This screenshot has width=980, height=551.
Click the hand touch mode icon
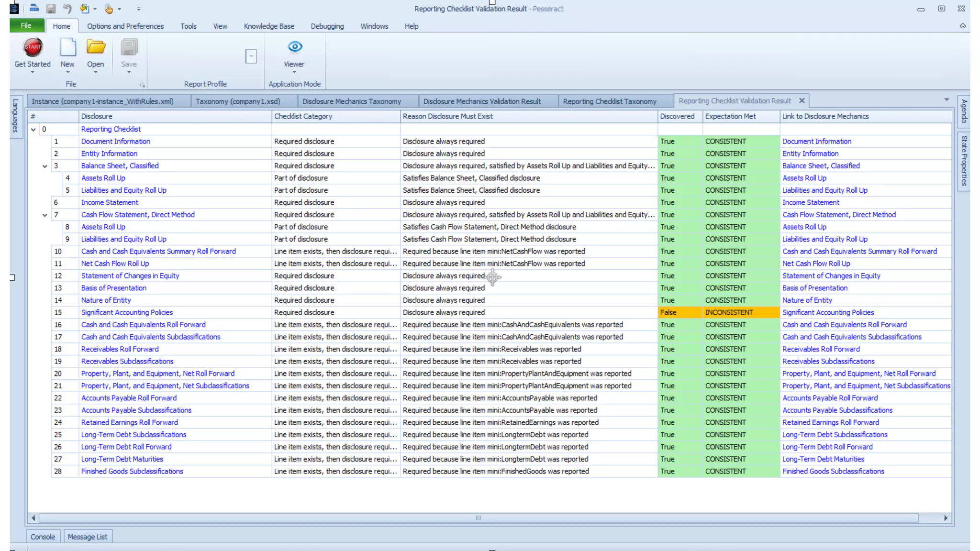click(x=109, y=9)
